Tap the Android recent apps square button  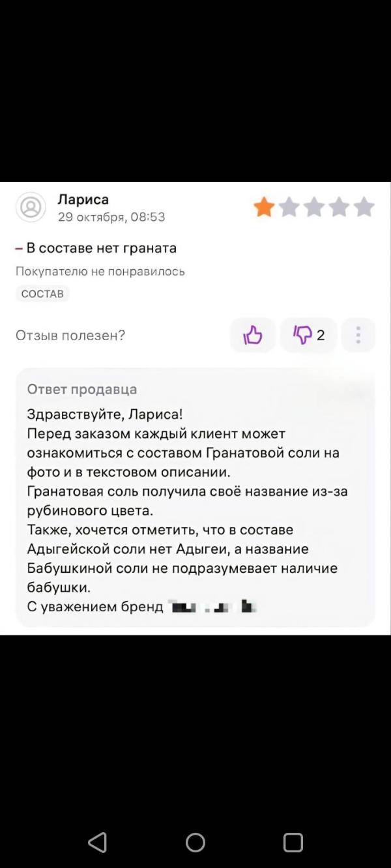pos(294,842)
